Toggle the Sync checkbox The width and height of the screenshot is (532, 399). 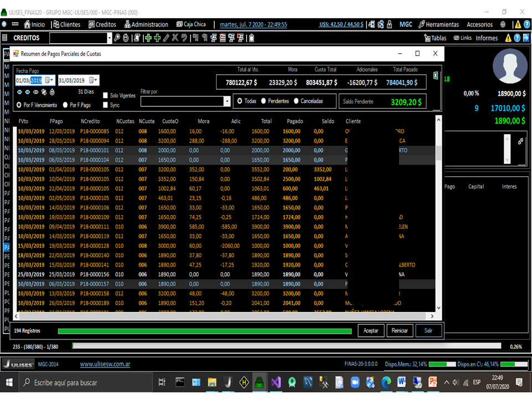106,105
